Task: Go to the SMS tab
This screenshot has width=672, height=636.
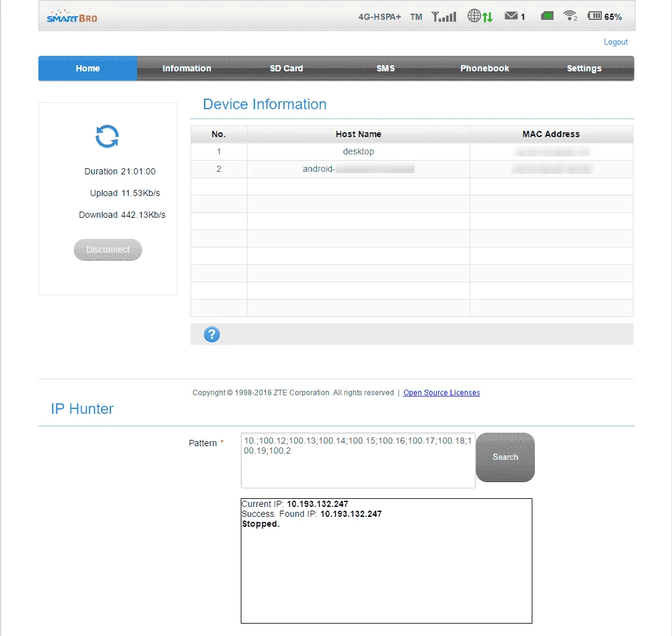Action: point(385,68)
